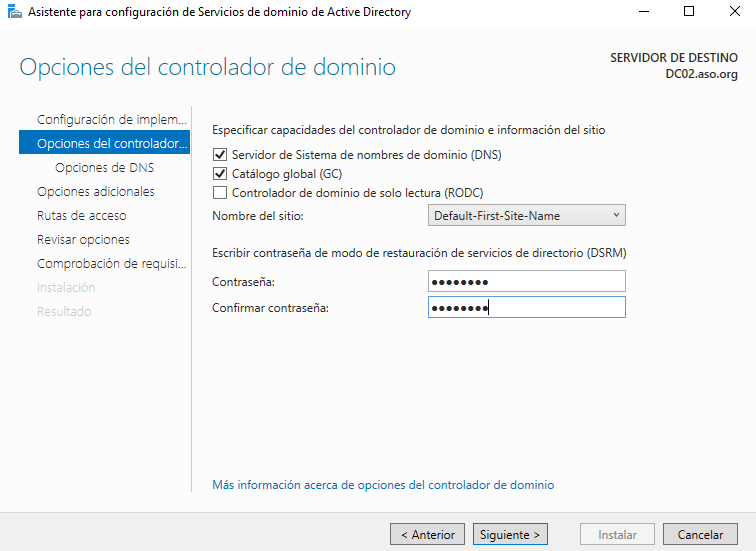This screenshot has height=551, width=756.
Task: Maximize the wizard window
Action: pos(688,12)
